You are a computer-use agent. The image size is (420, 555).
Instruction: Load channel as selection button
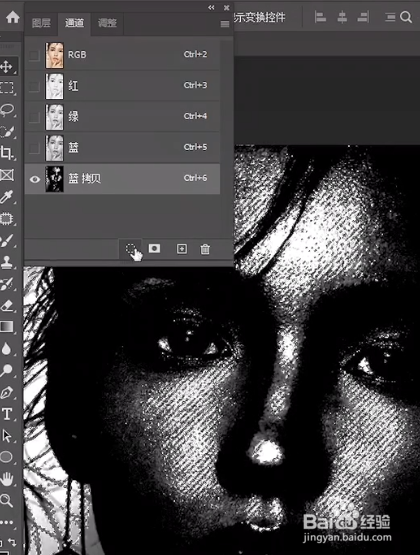pos(131,249)
